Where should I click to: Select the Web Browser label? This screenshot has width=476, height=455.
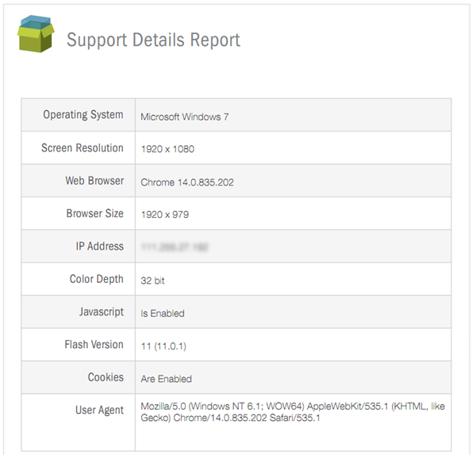click(94, 181)
